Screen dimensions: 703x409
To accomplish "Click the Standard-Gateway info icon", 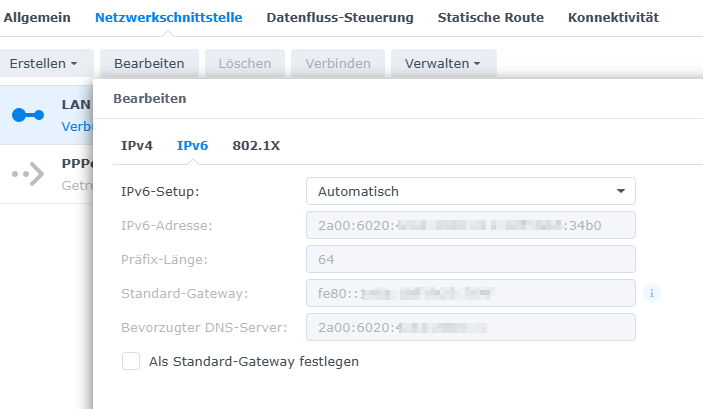I will click(x=652, y=293).
